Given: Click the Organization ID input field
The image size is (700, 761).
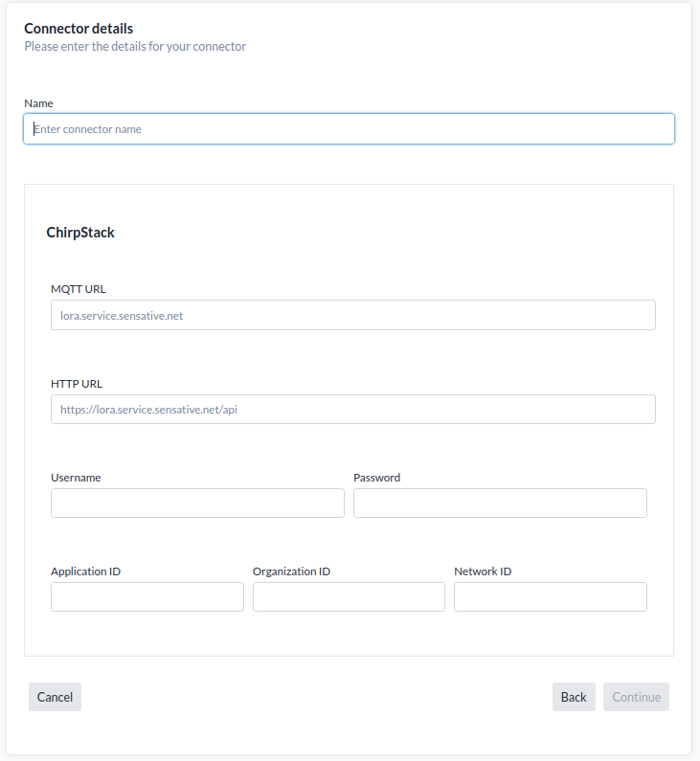Looking at the screenshot, I should coord(349,597).
